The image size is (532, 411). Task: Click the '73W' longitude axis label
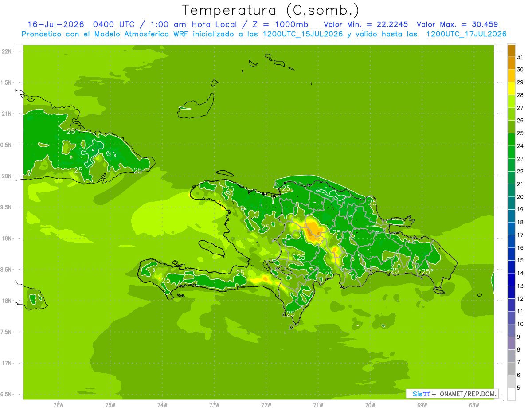coord(214,405)
